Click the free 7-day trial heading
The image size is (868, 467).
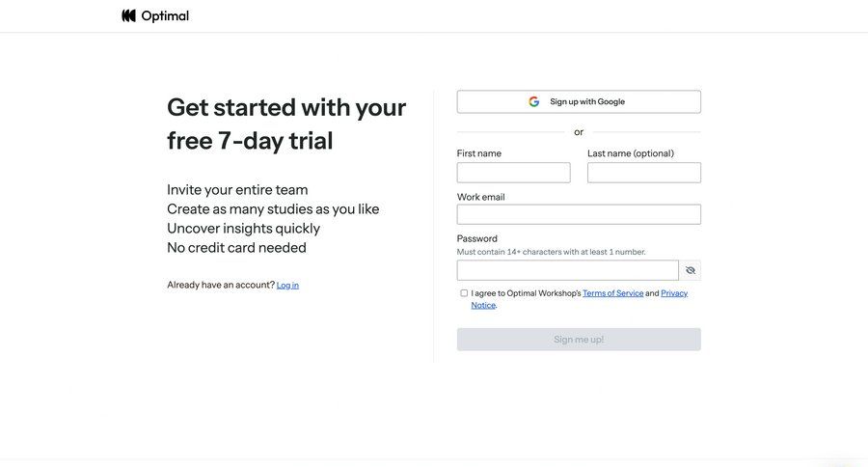[x=285, y=123]
